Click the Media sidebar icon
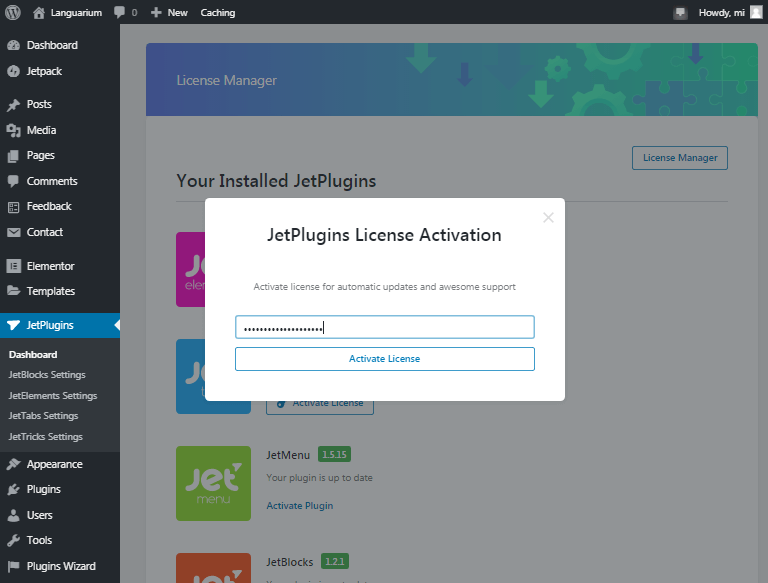 click(x=14, y=130)
